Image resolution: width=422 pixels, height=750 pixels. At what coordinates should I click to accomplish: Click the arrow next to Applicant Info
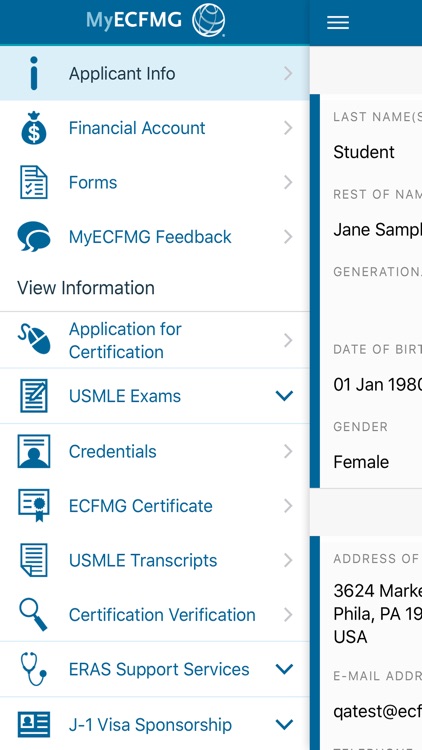[x=288, y=73]
